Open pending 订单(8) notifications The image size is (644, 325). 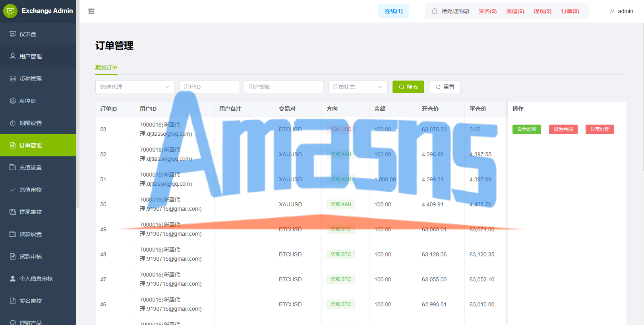[570, 11]
